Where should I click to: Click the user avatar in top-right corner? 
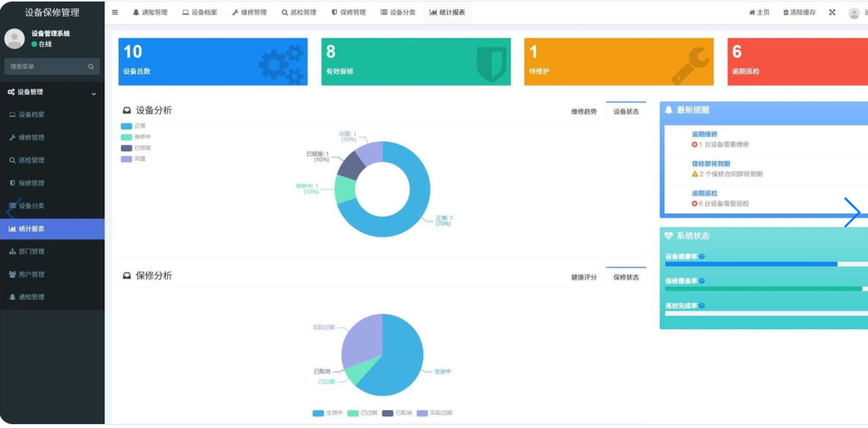point(854,13)
